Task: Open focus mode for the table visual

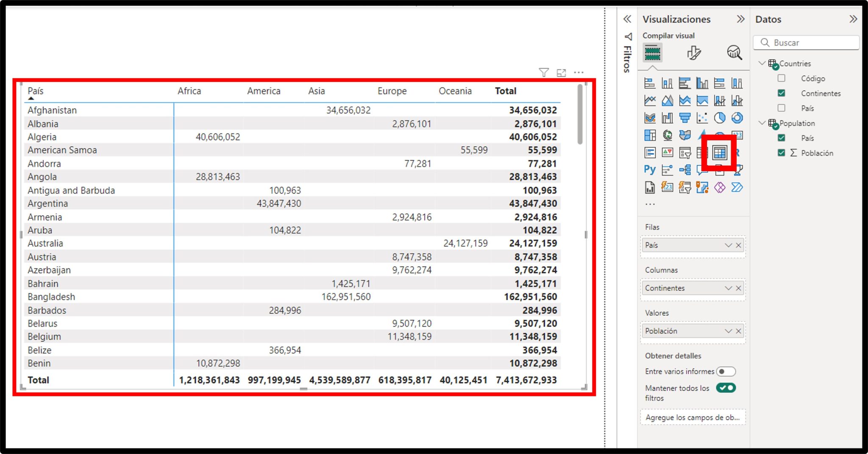Action: 561,72
